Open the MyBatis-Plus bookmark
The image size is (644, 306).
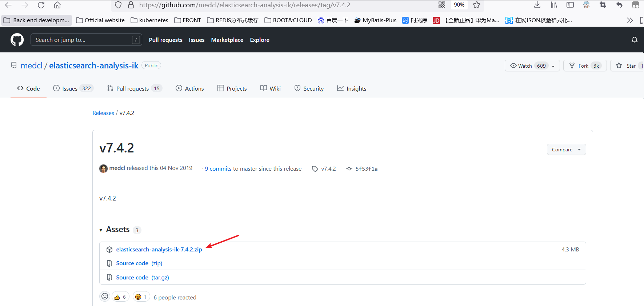tap(375, 20)
